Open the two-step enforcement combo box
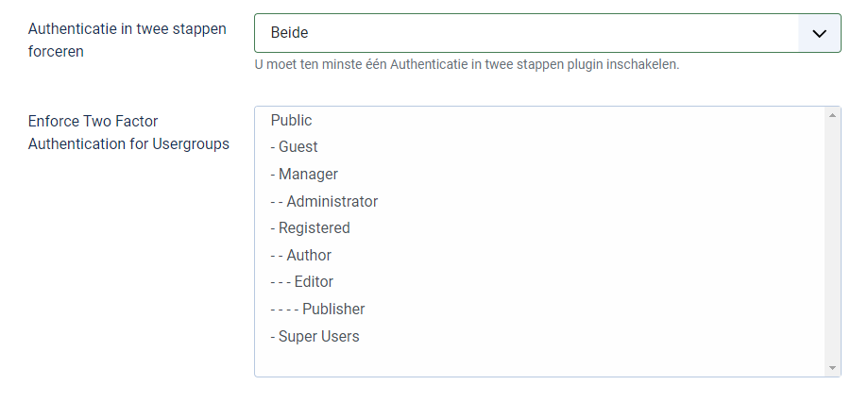The height and width of the screenshot is (402, 868). [x=547, y=33]
